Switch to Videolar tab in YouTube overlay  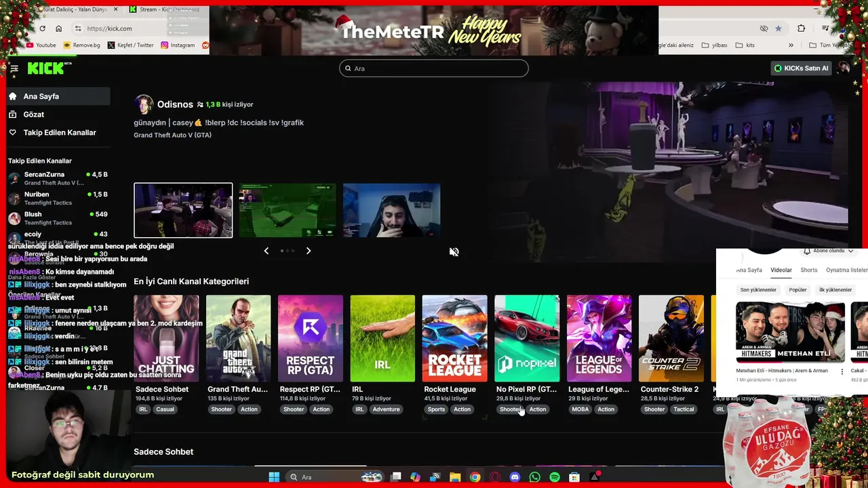(781, 270)
